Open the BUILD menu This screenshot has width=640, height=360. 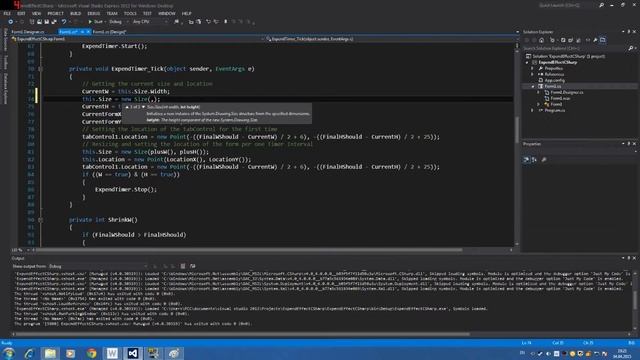(75, 13)
